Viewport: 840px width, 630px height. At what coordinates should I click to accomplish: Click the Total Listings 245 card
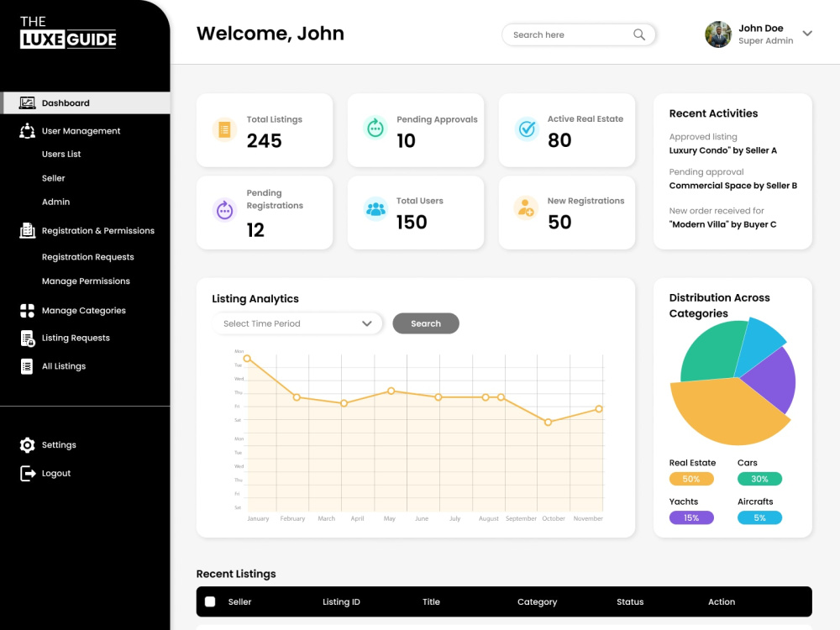265,130
